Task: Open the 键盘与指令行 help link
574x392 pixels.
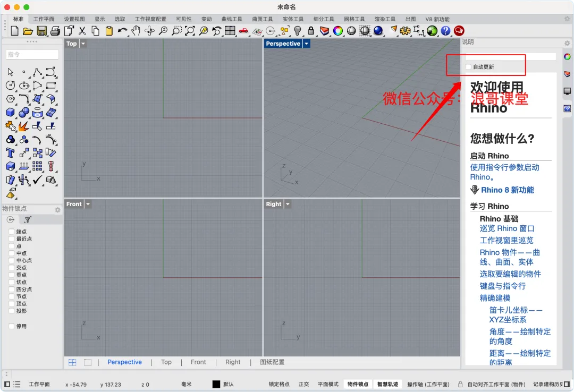Action: 503,286
